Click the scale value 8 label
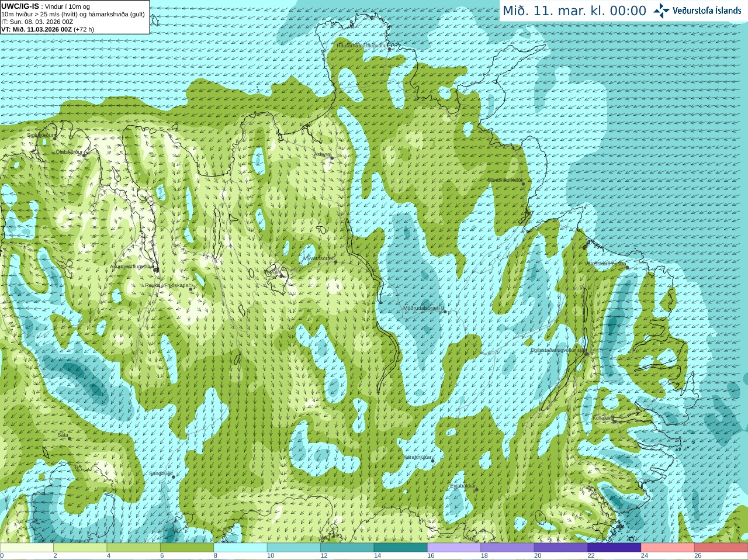 215,556
